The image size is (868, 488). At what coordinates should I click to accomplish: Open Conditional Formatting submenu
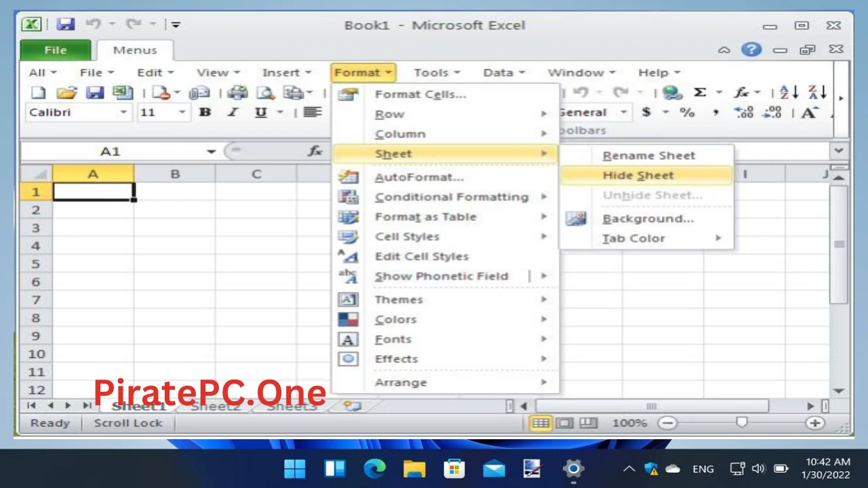(446, 197)
